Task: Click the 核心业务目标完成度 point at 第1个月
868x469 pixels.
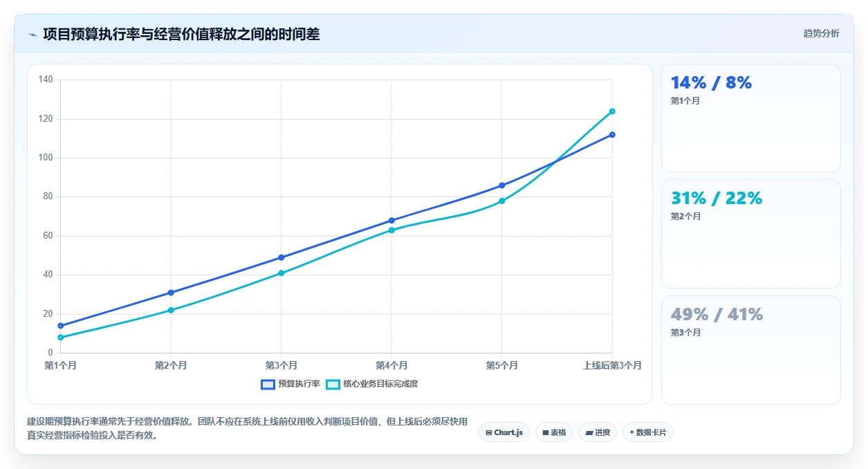Action: [61, 338]
